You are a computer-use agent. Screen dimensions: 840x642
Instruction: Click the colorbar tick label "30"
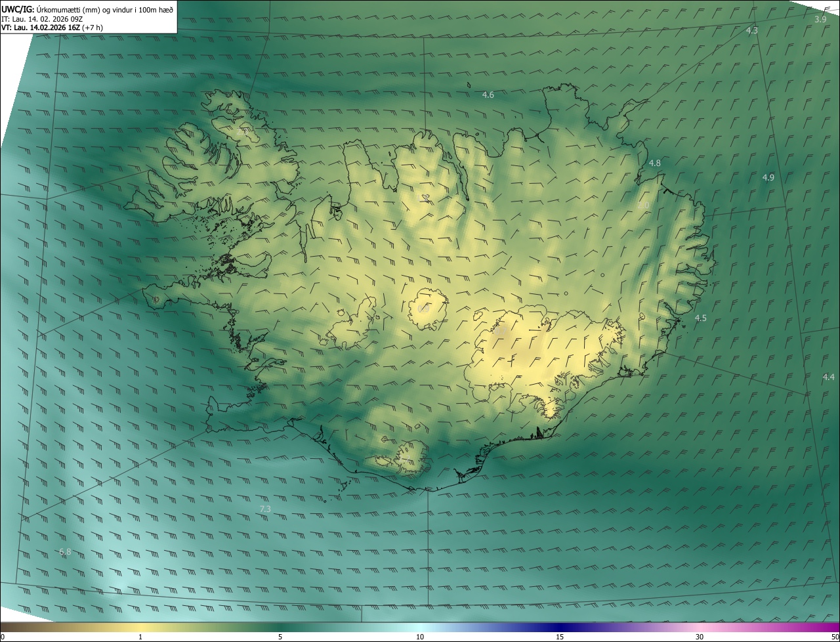tap(700, 637)
